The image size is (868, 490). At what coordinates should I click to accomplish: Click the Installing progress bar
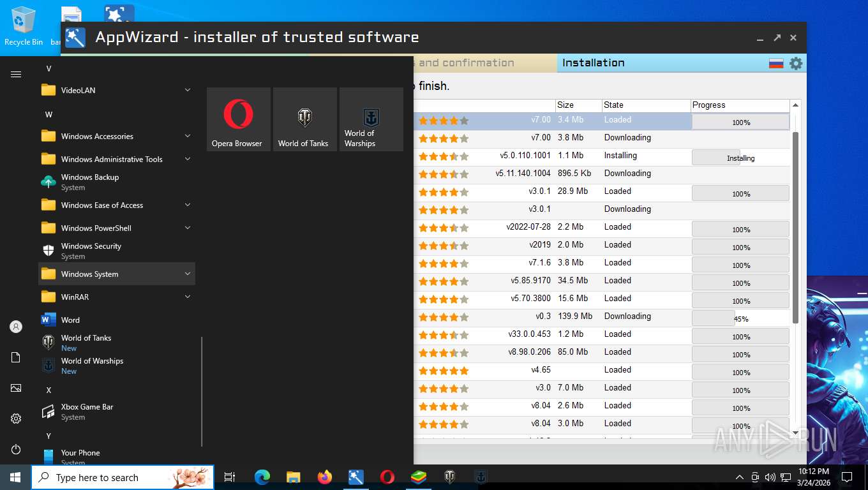[740, 158]
